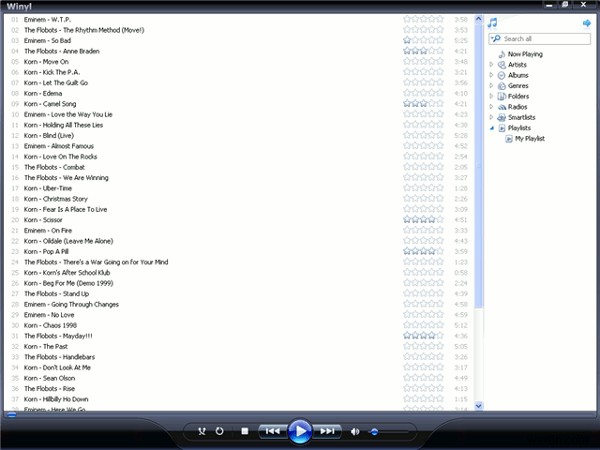Select Genres in the library tree
This screenshot has height=450, width=600.
tap(518, 86)
